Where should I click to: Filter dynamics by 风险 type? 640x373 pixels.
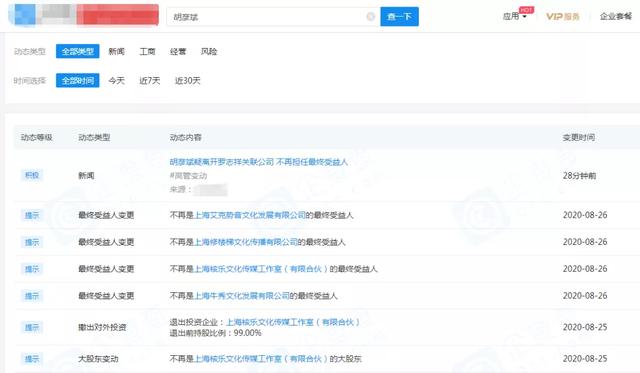click(209, 51)
